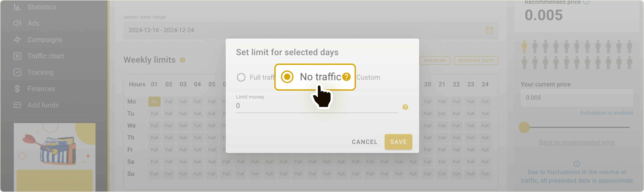The image size is (644, 192).
Task: Select the Full traffic radio button
Action: [241, 77]
